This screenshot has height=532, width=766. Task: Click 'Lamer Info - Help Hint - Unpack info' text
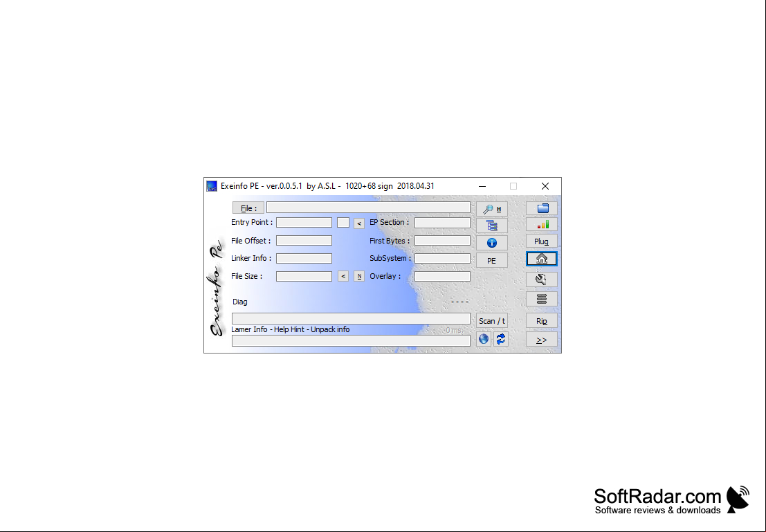(291, 330)
